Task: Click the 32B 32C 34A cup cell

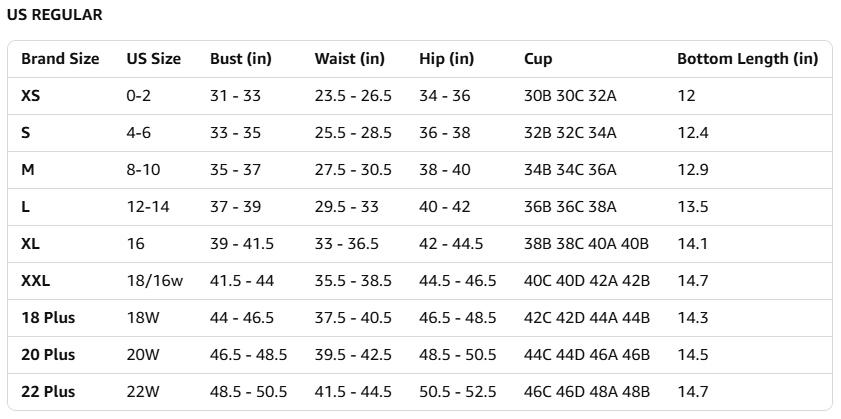Action: pyautogui.click(x=570, y=133)
